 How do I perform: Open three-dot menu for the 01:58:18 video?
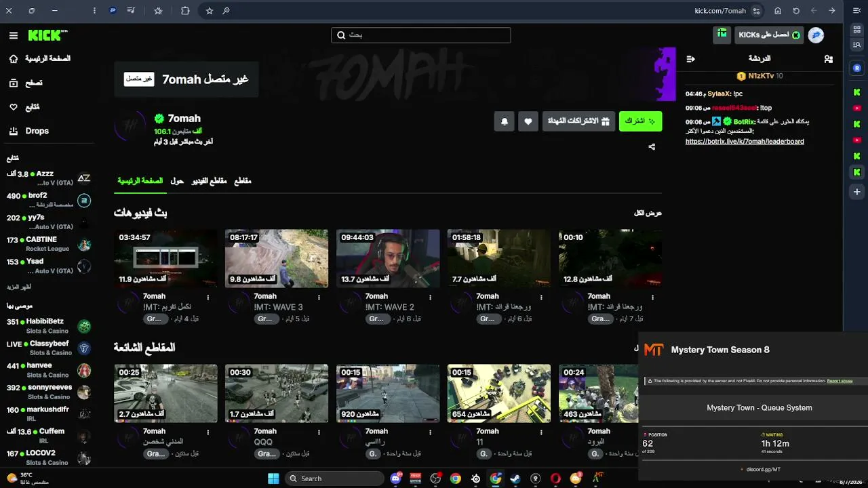(541, 297)
